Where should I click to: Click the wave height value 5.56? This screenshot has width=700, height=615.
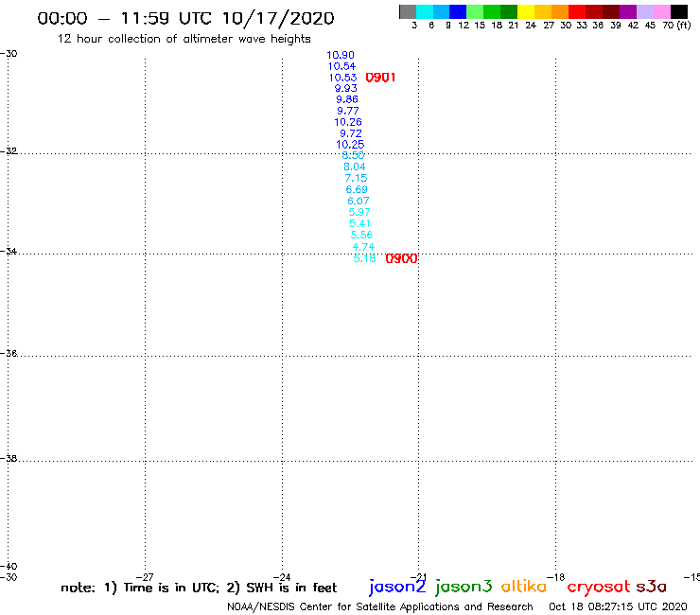point(361,235)
